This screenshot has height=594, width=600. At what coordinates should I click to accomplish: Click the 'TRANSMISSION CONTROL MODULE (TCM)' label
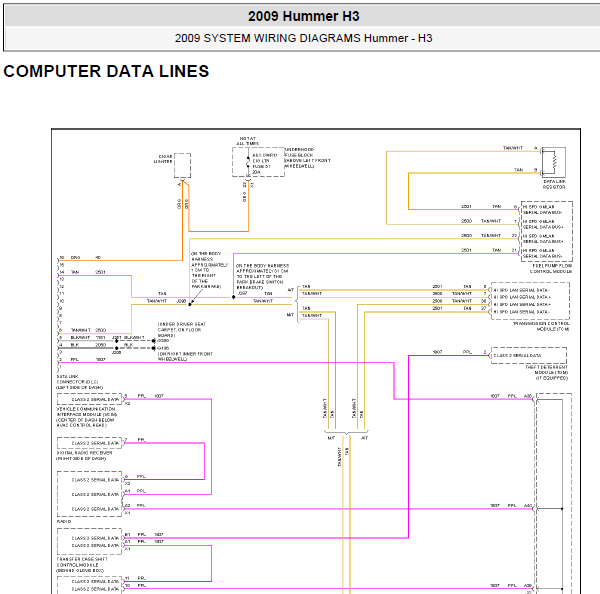pos(541,326)
